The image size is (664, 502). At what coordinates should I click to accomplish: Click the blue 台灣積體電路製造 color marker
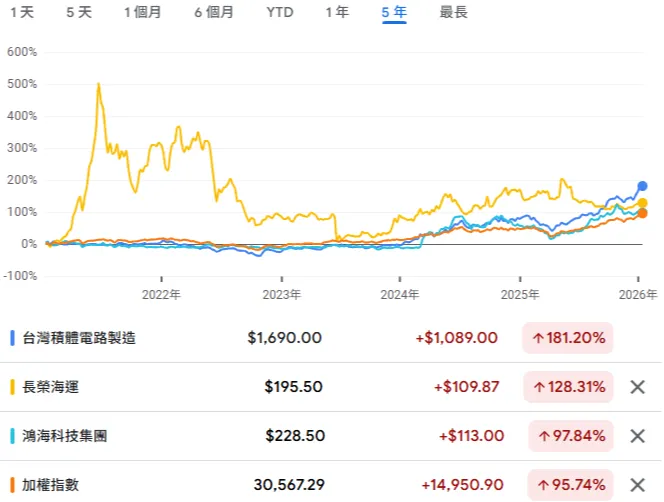coord(11,338)
